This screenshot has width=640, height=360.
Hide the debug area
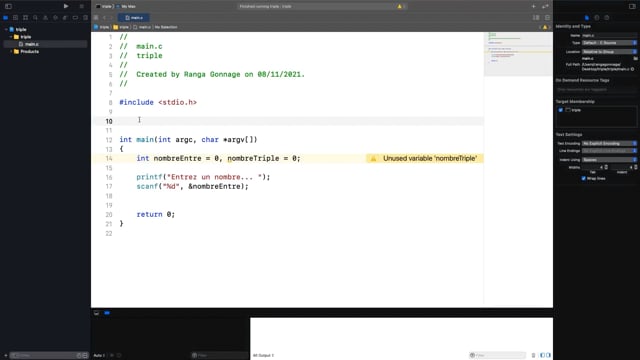coord(96,313)
